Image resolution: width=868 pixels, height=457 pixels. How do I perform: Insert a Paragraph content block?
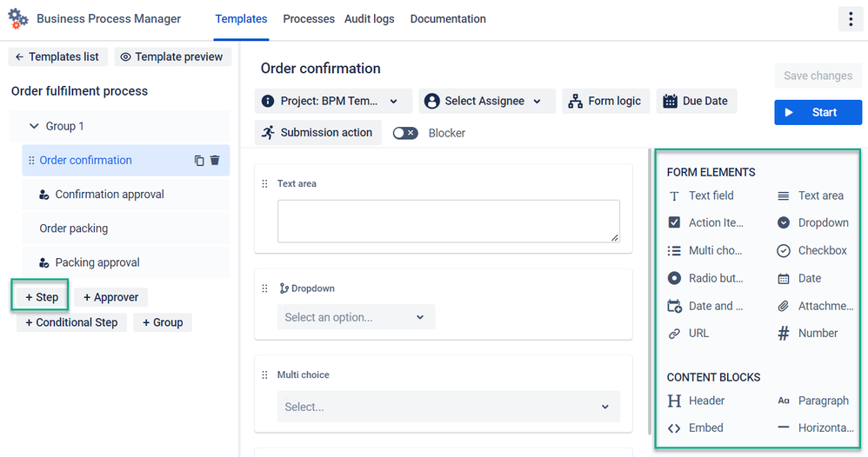(x=814, y=401)
